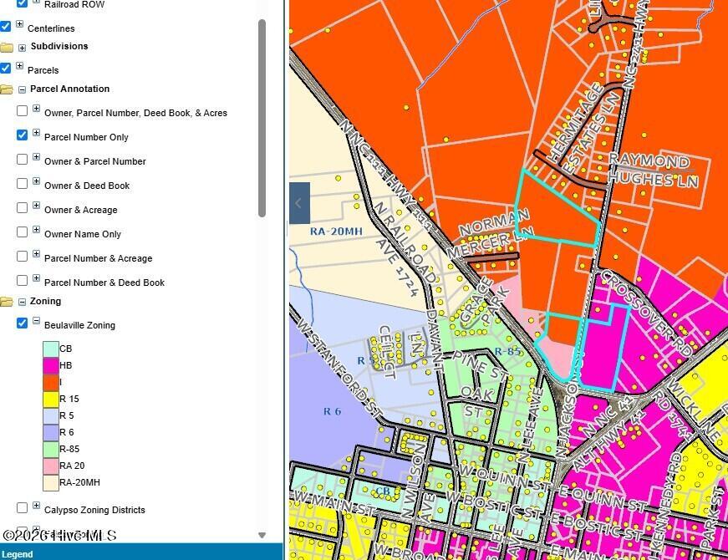
Task: Expand the Subdivisions folder
Action: [22, 48]
